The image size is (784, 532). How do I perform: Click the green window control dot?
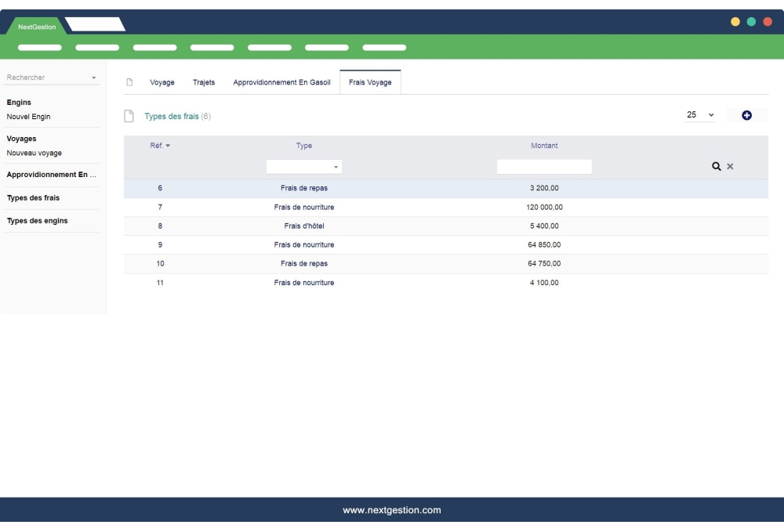751,21
